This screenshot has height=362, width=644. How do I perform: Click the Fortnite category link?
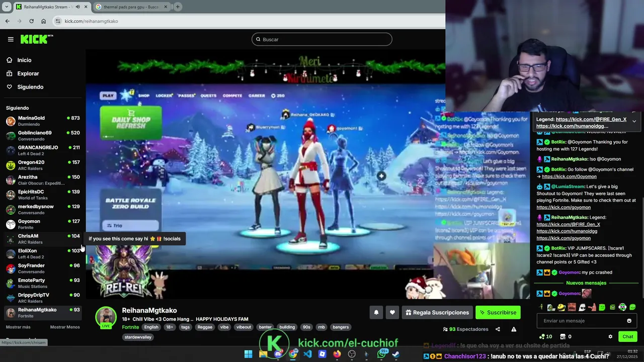coord(130,327)
